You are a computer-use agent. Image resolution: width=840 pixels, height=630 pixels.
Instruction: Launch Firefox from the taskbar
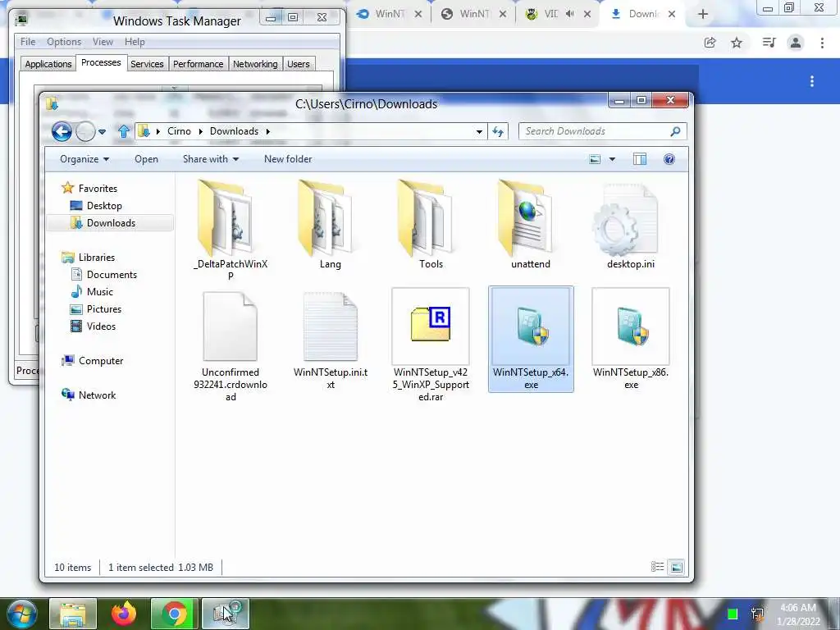(124, 614)
